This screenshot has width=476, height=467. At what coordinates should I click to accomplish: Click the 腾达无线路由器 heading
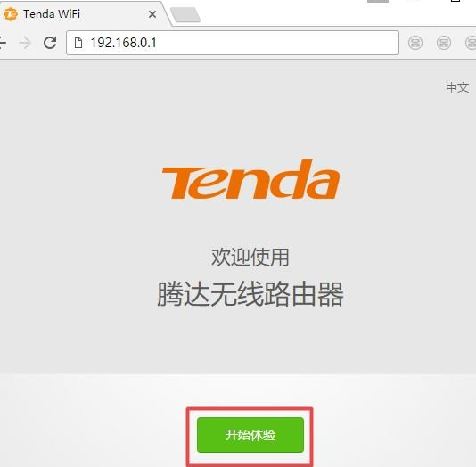coord(250,294)
